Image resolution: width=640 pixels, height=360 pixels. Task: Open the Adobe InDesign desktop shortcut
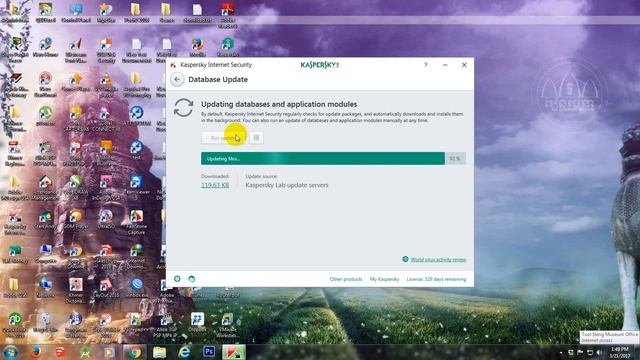pos(106,188)
